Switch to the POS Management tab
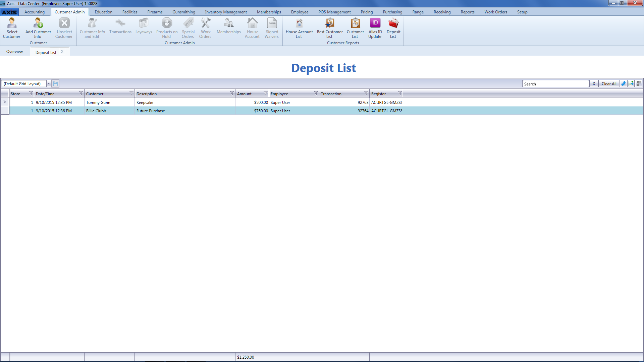 tap(334, 12)
